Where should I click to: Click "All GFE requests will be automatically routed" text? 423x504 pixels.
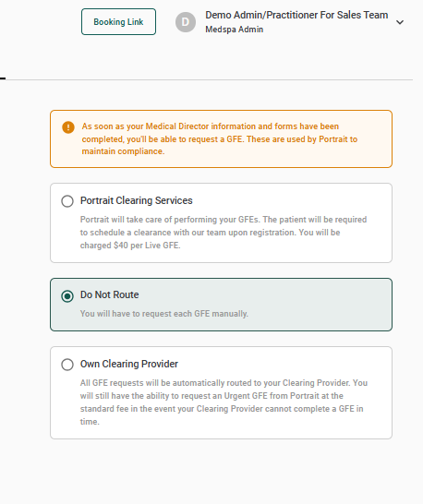(176, 383)
